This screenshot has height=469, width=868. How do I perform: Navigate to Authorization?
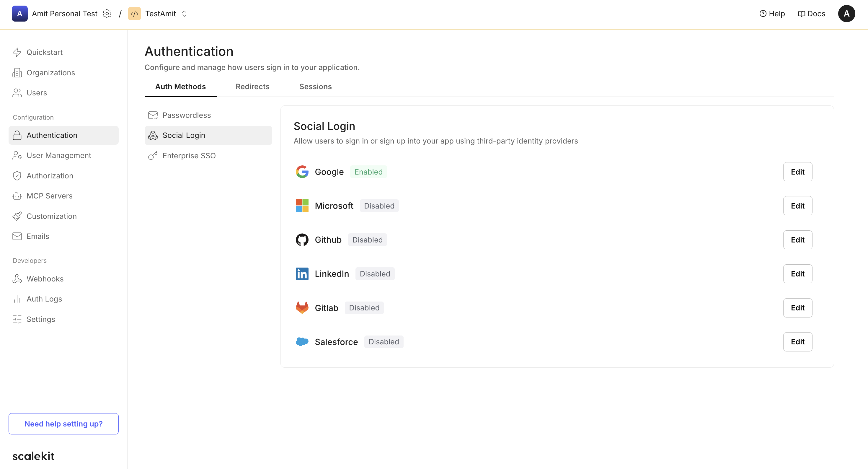click(63, 176)
